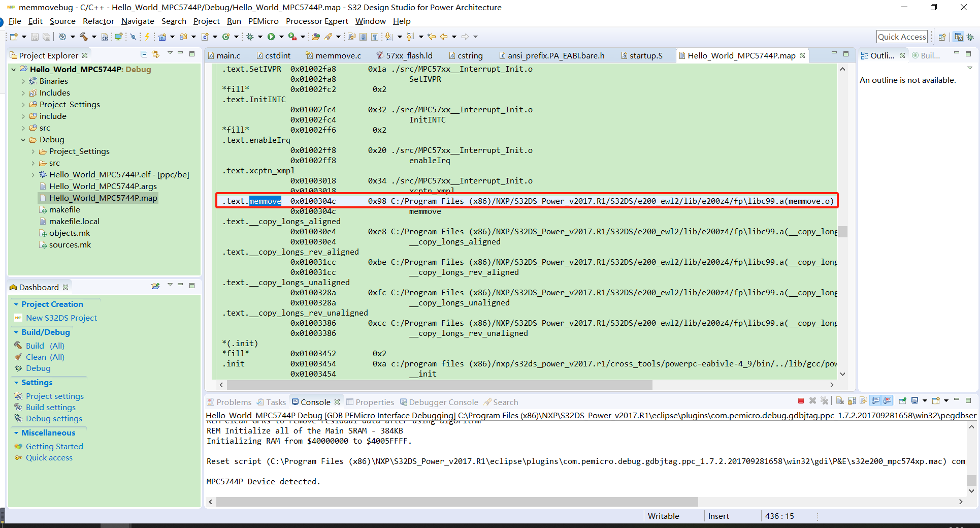This screenshot has height=528, width=980.
Task: Collapse the Debug folder in Project Explorer
Action: pyautogui.click(x=23, y=139)
